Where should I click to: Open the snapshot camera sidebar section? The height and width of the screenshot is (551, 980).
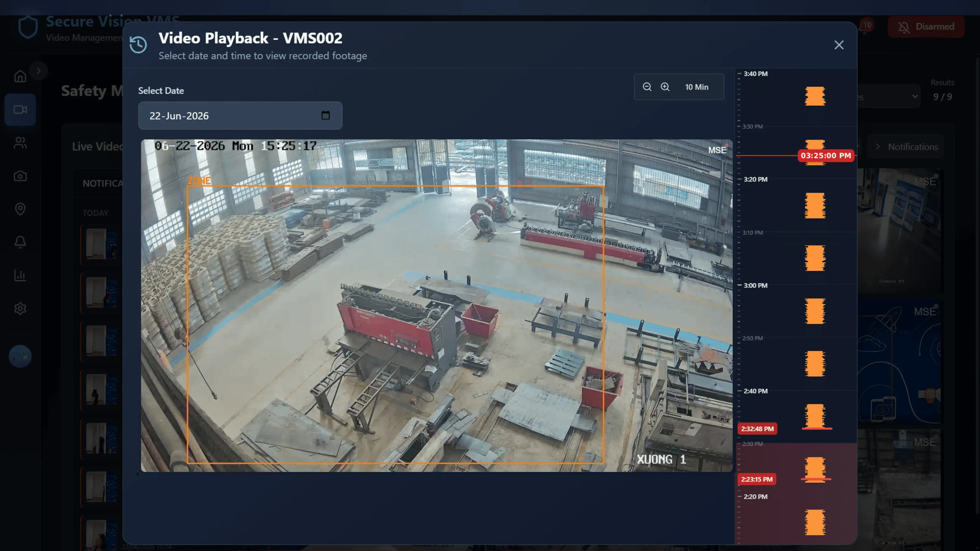click(x=20, y=176)
